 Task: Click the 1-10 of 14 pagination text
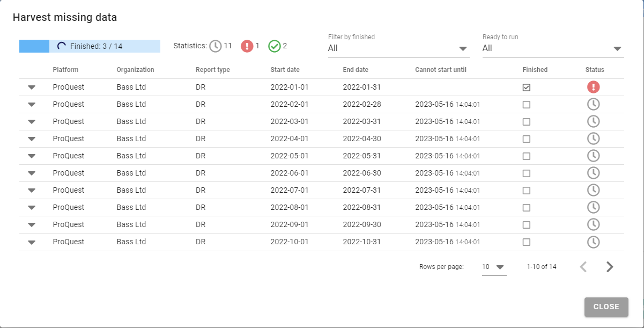point(542,267)
